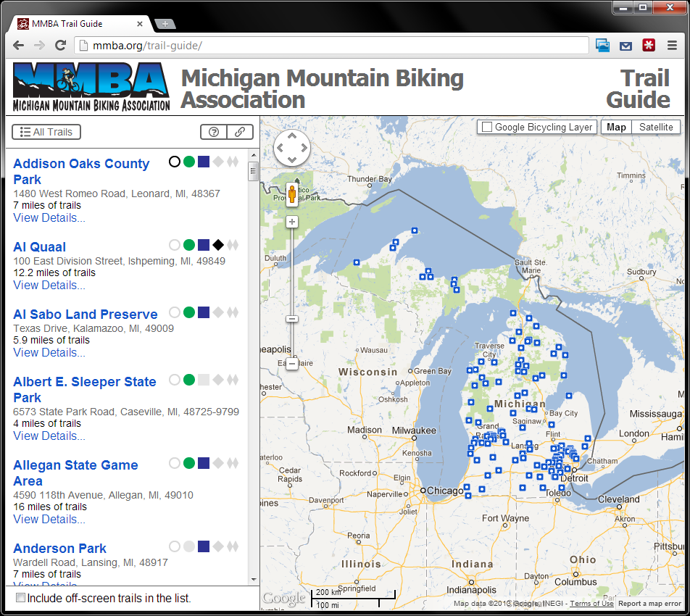Open Albert E. Sleeper State Park link
Image resolution: width=690 pixels, height=616 pixels.
85,389
